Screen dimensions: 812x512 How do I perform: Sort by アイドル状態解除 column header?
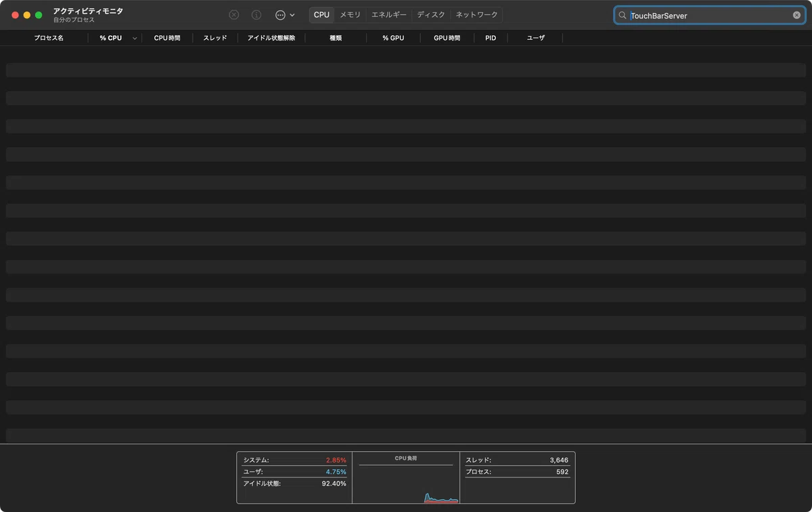coord(271,38)
